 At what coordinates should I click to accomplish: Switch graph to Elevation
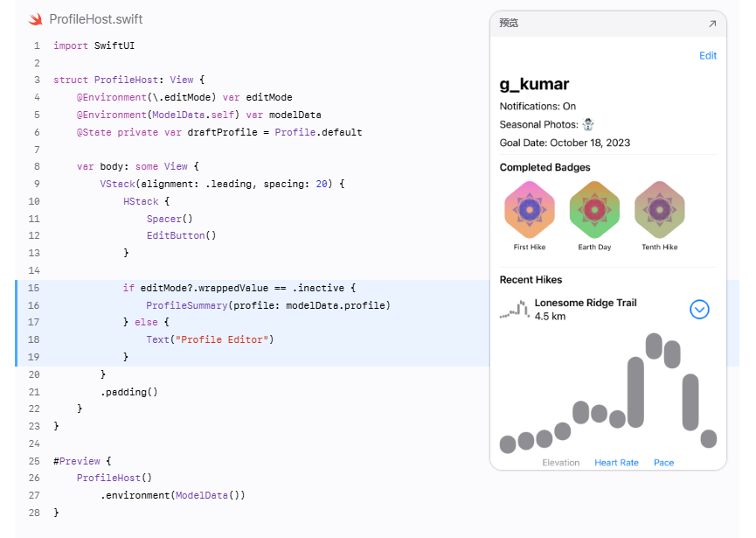[561, 462]
